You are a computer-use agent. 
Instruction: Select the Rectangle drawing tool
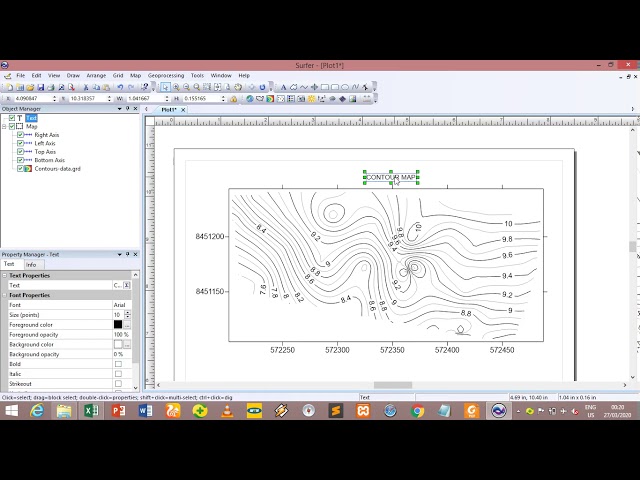point(325,87)
